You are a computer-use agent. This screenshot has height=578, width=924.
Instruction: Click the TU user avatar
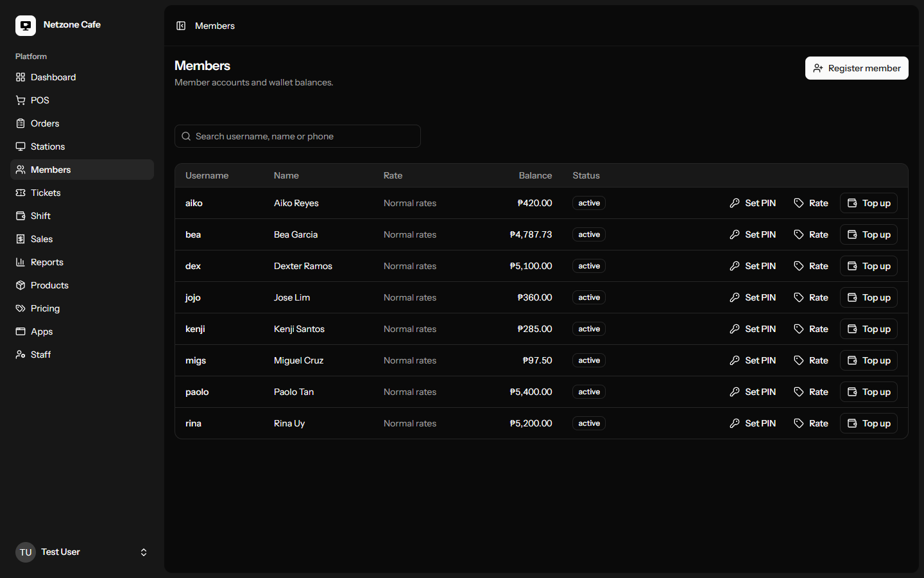pos(26,552)
